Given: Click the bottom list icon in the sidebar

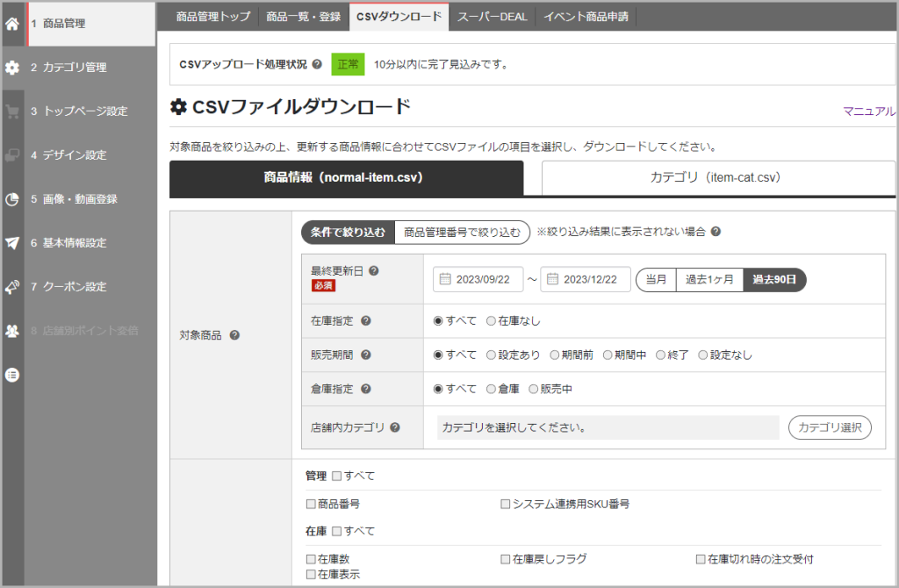Looking at the screenshot, I should coord(11,375).
